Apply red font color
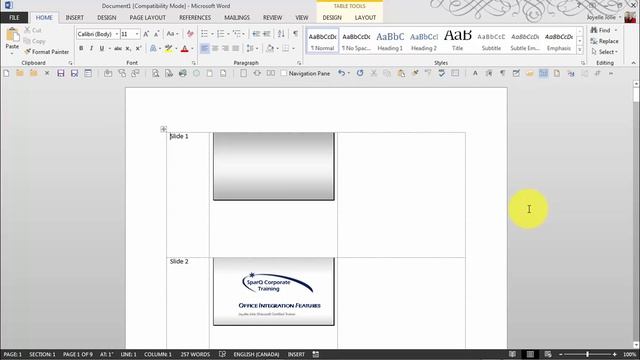This screenshot has width=640, height=360. click(184, 49)
